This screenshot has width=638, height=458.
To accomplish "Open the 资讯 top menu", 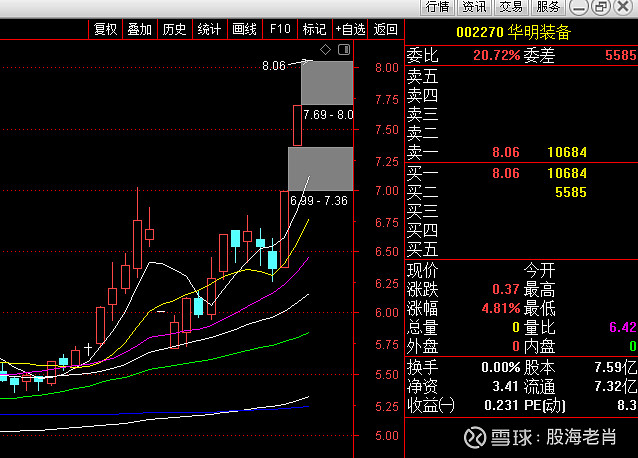I will tap(474, 7).
